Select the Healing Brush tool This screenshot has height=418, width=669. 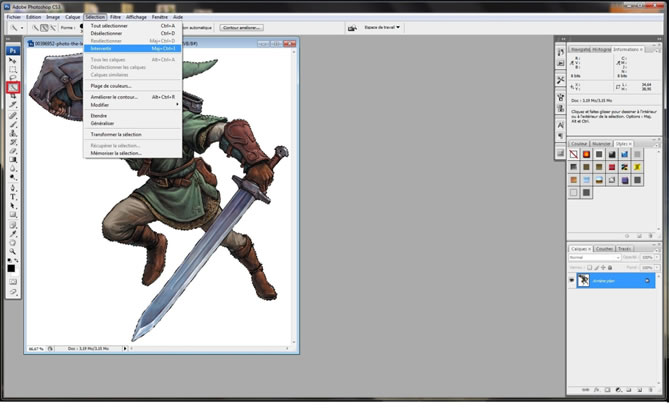pyautogui.click(x=13, y=116)
